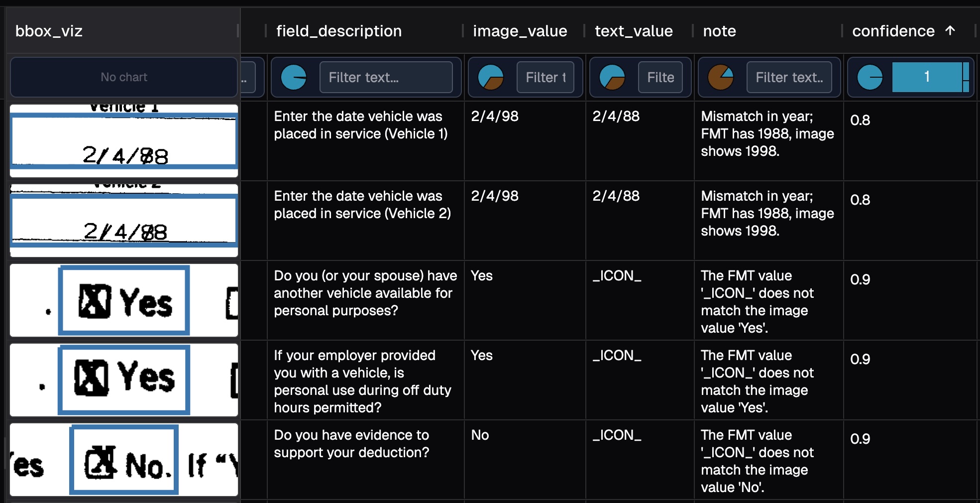
Task: Click the bbox_viz column header
Action: coord(49,31)
